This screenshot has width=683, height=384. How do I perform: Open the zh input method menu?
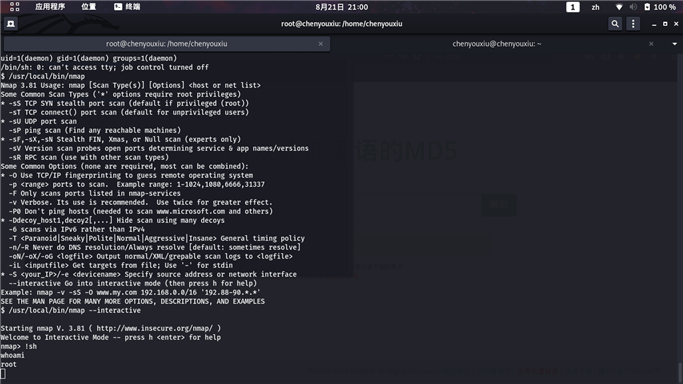coord(595,7)
